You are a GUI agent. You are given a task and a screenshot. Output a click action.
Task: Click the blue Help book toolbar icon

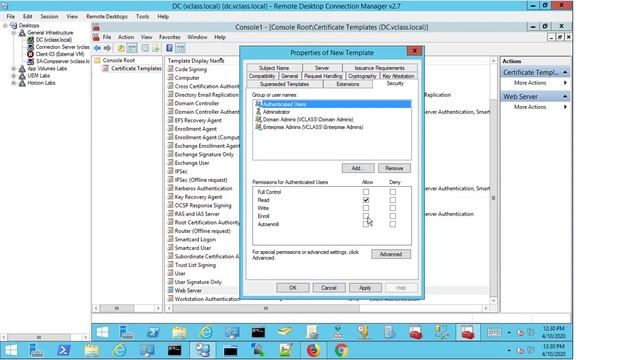pyautogui.click(x=169, y=48)
